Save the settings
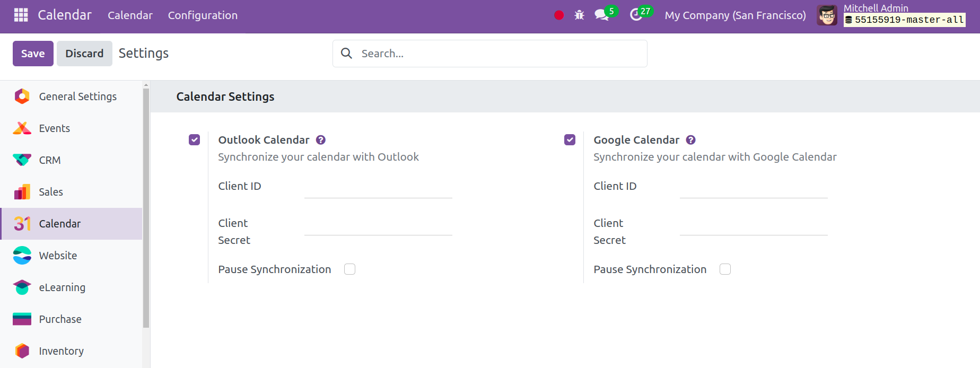This screenshot has width=980, height=368. point(33,54)
